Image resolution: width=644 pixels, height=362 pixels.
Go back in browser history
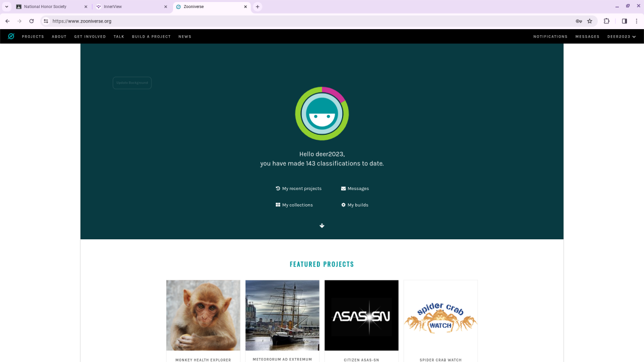(8, 21)
